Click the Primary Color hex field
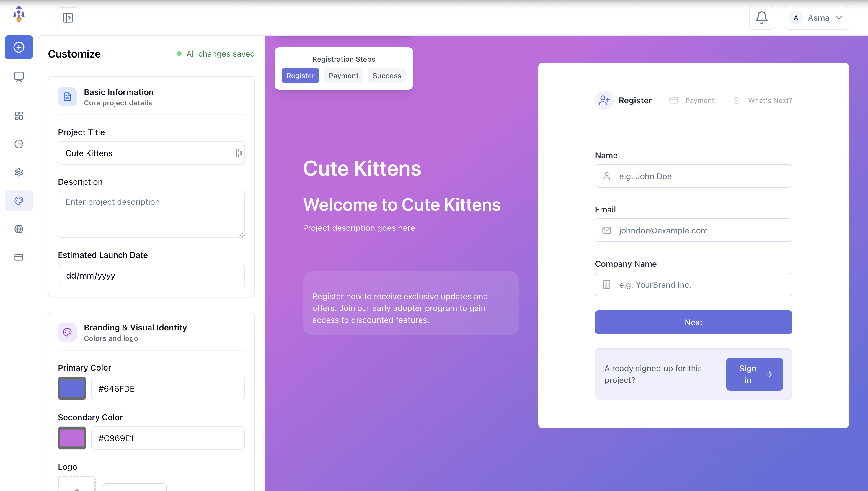Image resolution: width=868 pixels, height=491 pixels. tap(168, 388)
